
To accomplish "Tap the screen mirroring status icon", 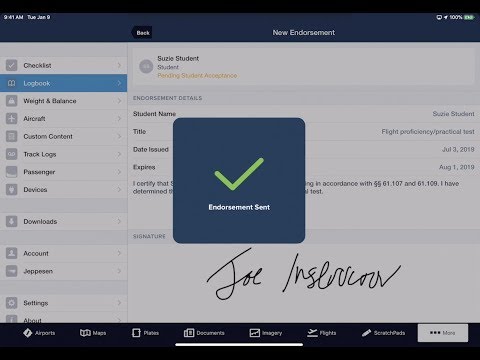I will coord(439,17).
